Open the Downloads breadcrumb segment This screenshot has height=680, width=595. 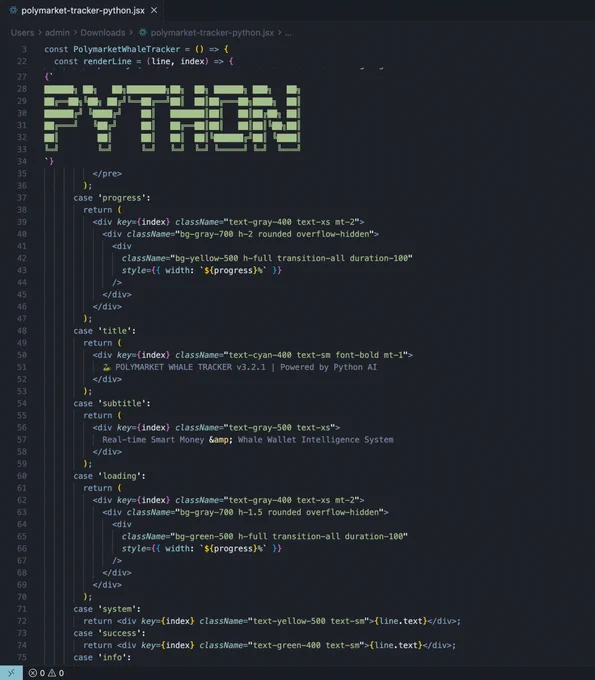[x=102, y=33]
